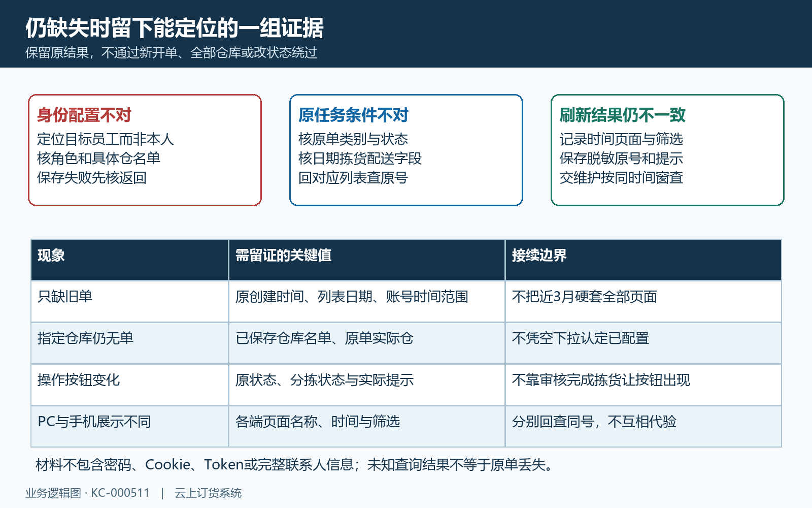Click the line 定位目标员工而非本人

pyautogui.click(x=106, y=139)
